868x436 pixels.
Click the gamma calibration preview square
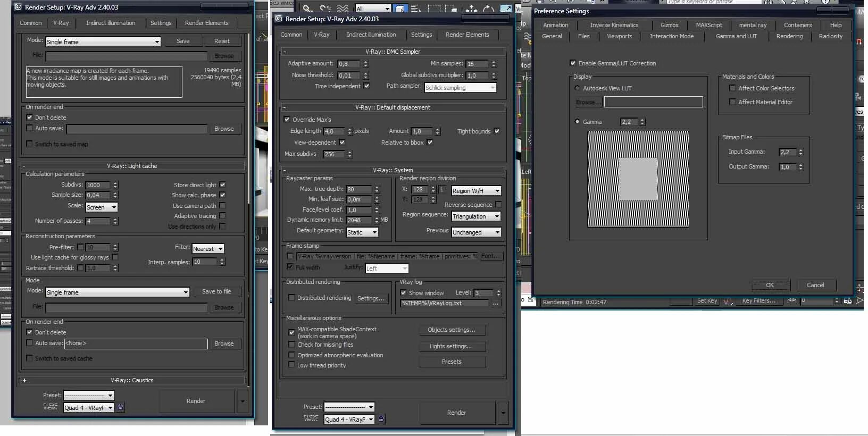[x=638, y=179]
